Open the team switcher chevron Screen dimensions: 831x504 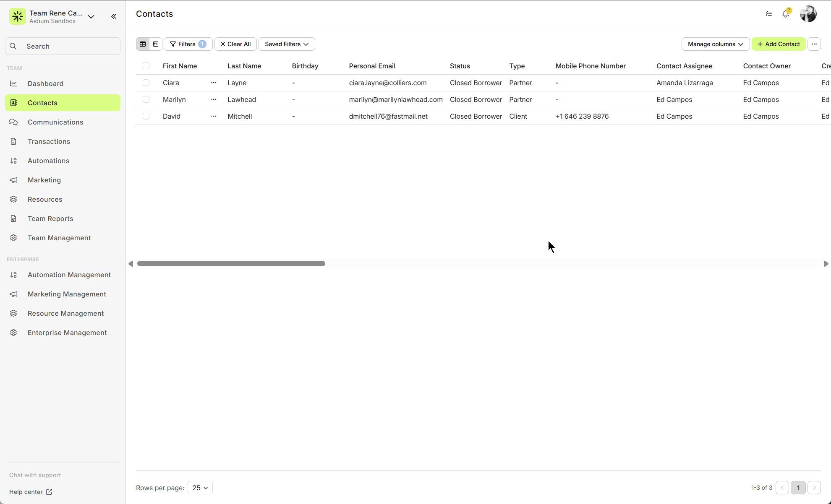click(91, 17)
